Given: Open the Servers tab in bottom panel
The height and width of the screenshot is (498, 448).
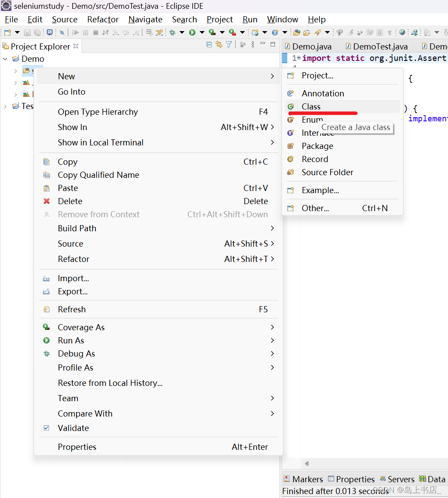Looking at the screenshot, I should point(397,479).
